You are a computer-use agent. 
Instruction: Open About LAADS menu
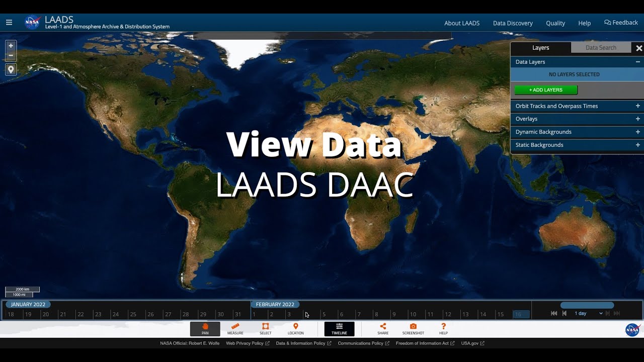[462, 23]
